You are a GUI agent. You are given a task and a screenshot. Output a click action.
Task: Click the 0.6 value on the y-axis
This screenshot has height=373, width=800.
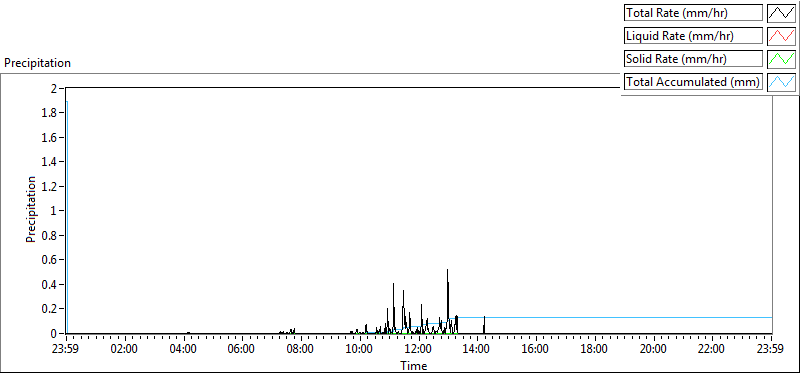click(x=50, y=260)
